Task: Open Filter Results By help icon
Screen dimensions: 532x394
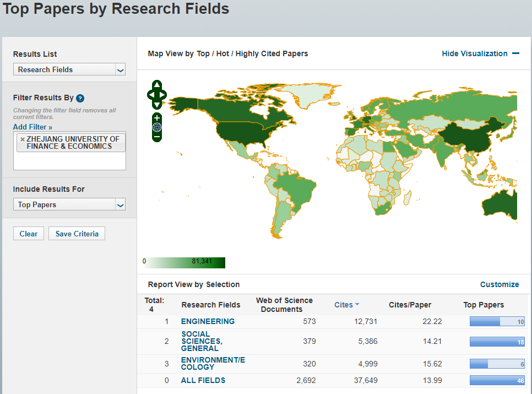Action: [x=80, y=98]
